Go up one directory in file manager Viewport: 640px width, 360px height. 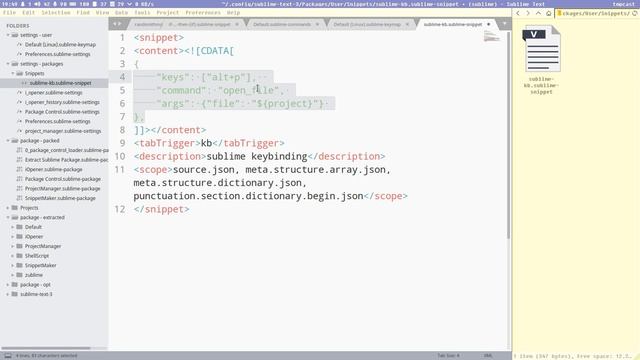coord(538,13)
